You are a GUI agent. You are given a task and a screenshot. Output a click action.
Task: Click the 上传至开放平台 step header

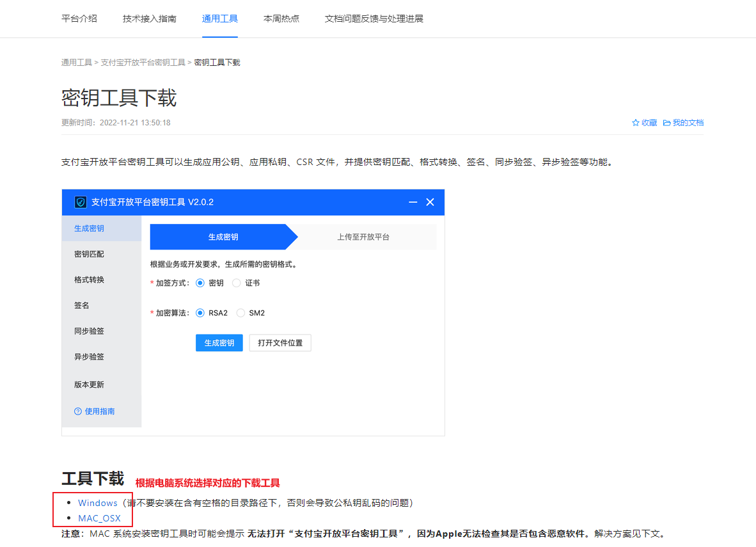[363, 237]
